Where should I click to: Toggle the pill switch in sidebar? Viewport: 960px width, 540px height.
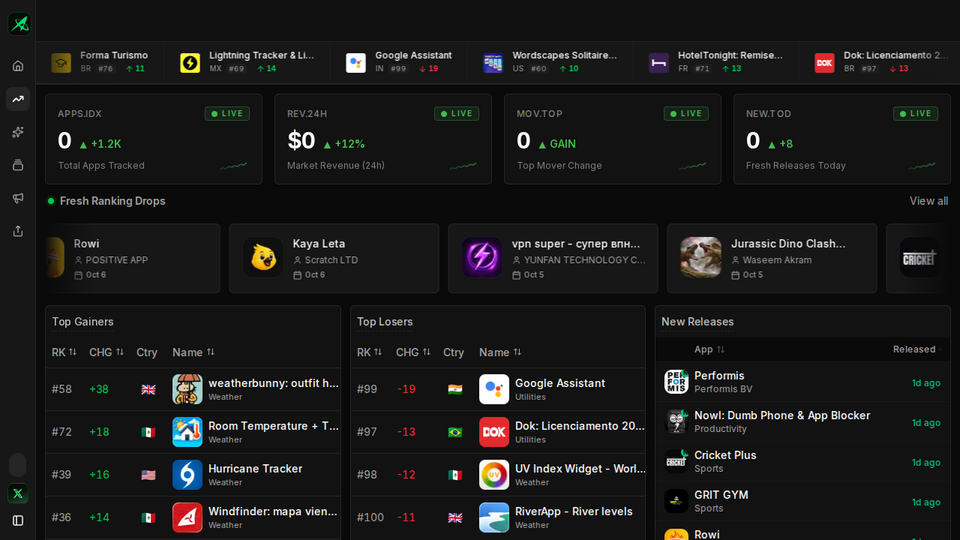18,465
